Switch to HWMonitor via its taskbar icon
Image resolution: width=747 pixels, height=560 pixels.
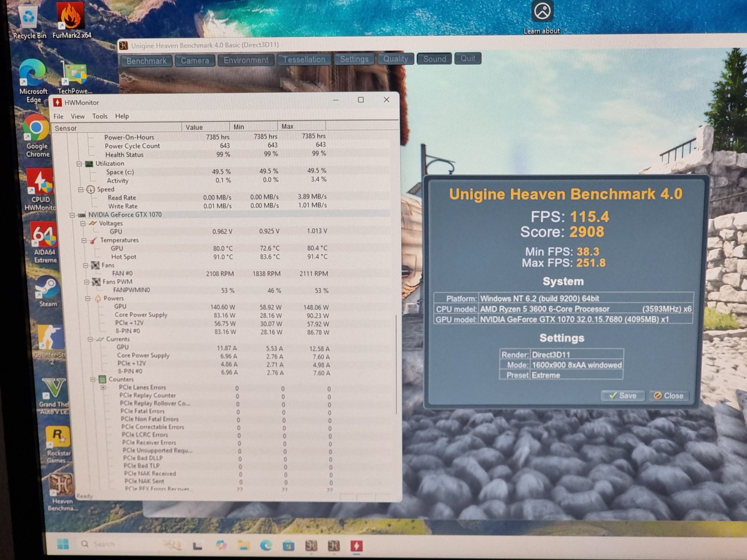click(x=356, y=546)
